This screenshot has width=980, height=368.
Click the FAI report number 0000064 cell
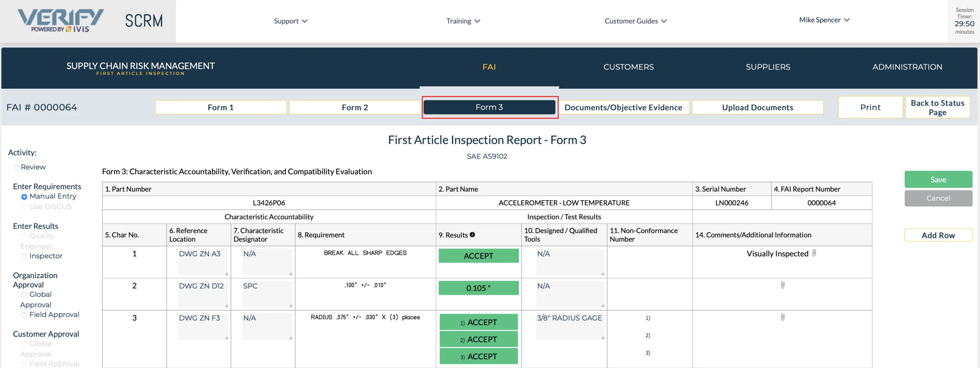pyautogui.click(x=822, y=203)
